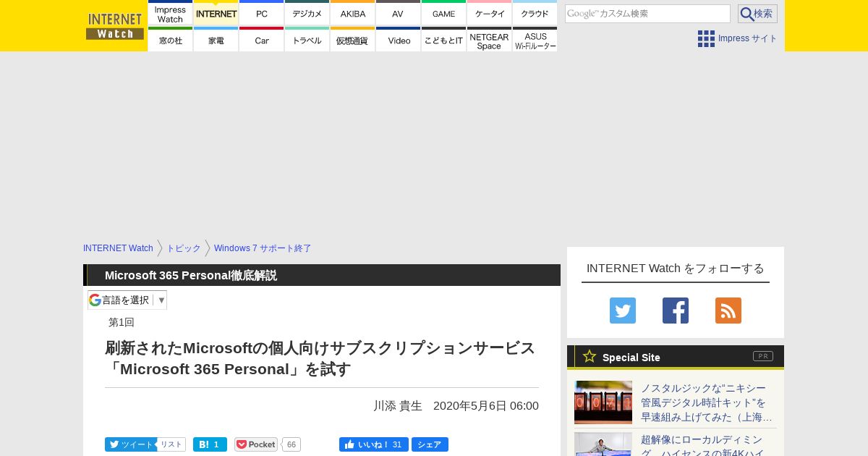Click the Facebook シェア button
Screen dimensions: 868x456
(x=430, y=444)
